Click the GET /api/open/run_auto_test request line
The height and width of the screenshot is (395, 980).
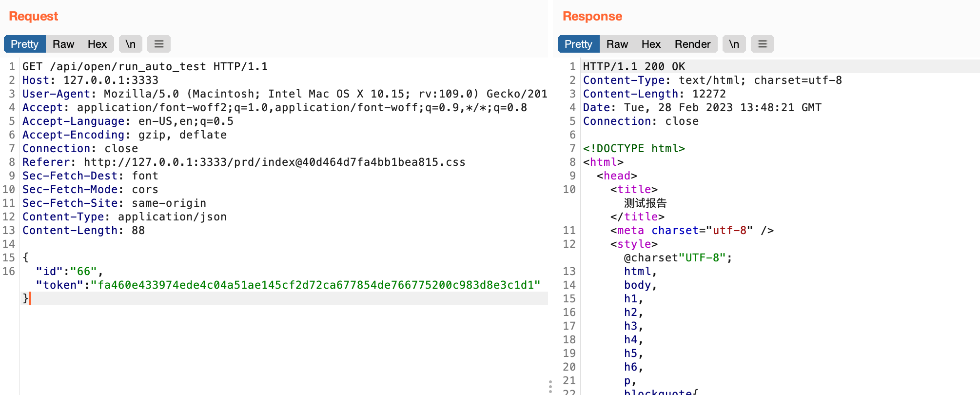(145, 66)
